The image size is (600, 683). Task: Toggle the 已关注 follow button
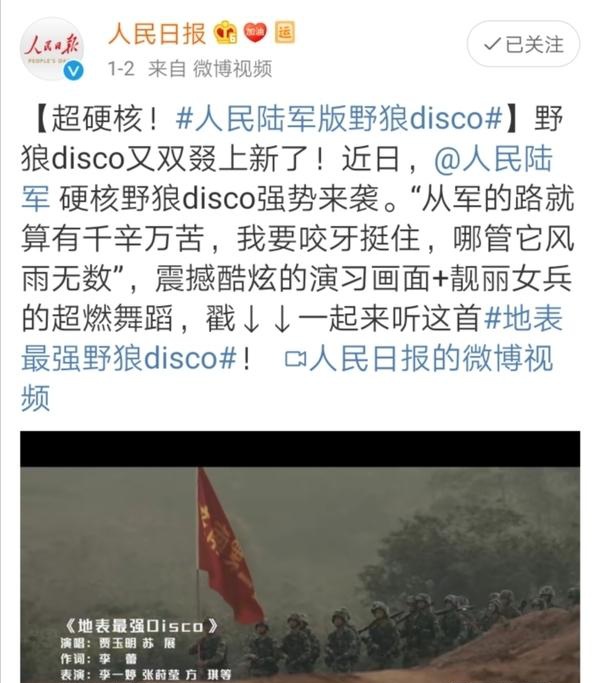point(523,44)
